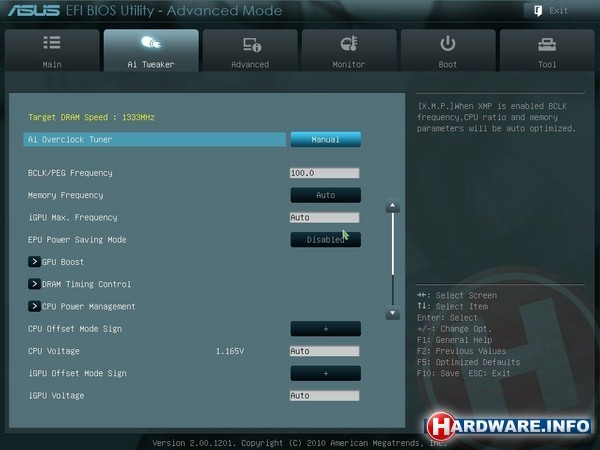Change the CPU Offset Mode Sign option
The height and width of the screenshot is (450, 600).
pyautogui.click(x=326, y=329)
